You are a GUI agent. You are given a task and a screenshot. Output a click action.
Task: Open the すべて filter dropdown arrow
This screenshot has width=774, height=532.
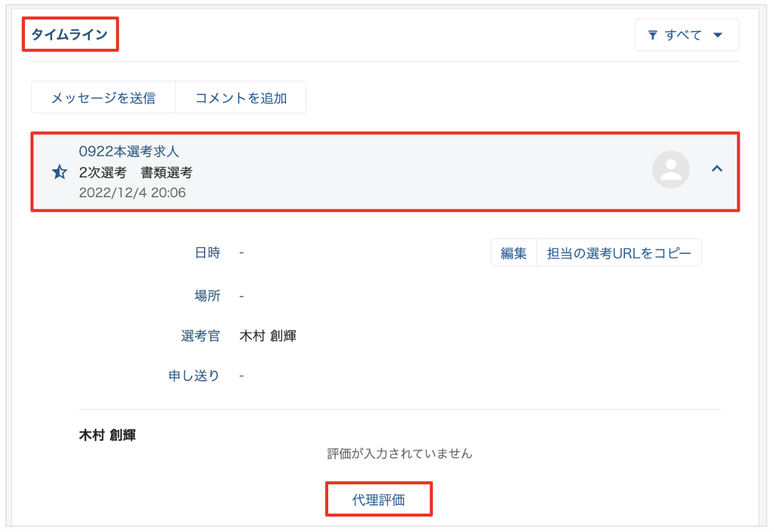[x=717, y=35]
